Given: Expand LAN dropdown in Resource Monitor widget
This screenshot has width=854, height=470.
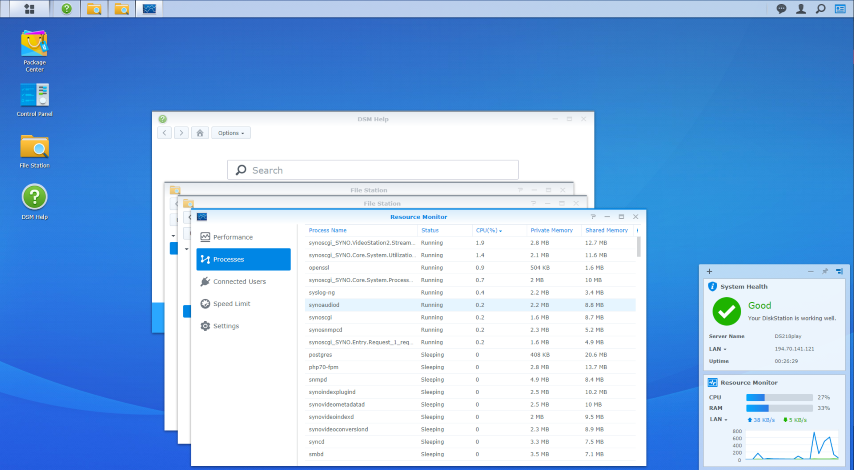Looking at the screenshot, I should [718, 419].
